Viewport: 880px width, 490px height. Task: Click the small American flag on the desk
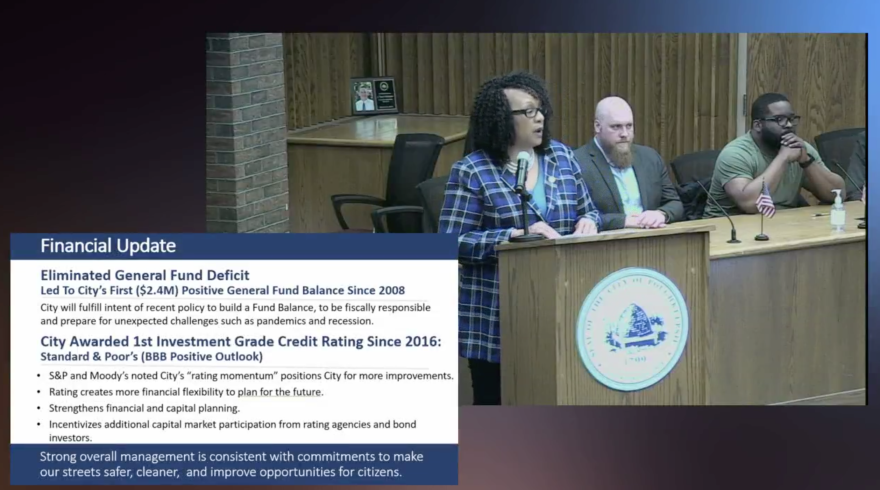tap(765, 200)
